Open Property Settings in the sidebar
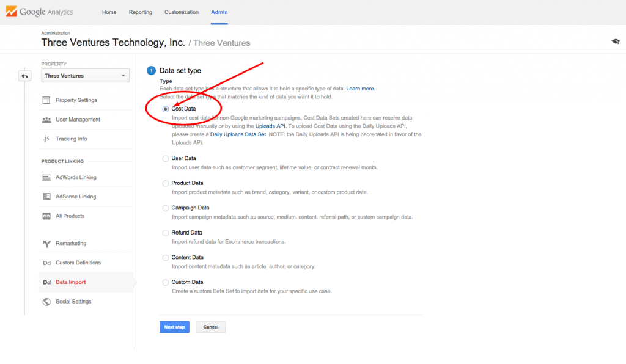 pyautogui.click(x=76, y=100)
